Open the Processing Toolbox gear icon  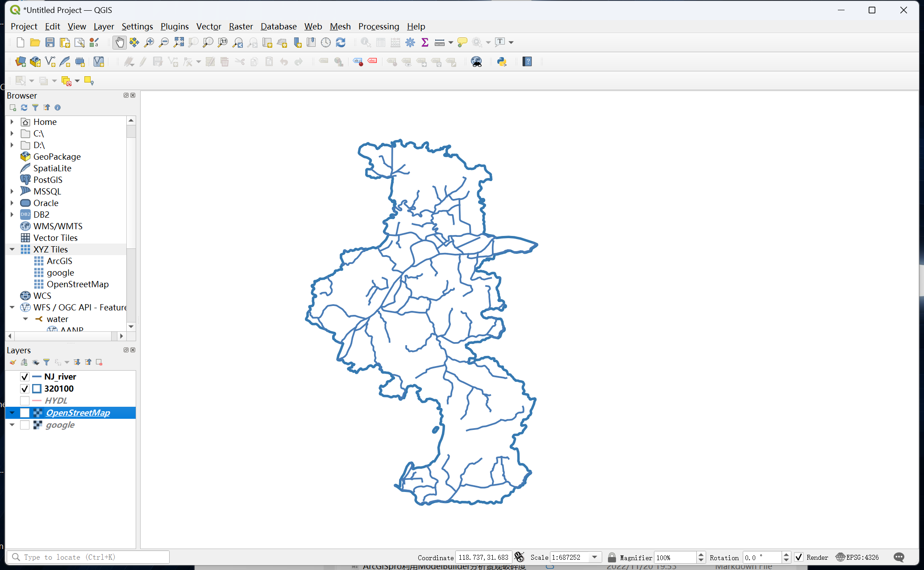410,42
